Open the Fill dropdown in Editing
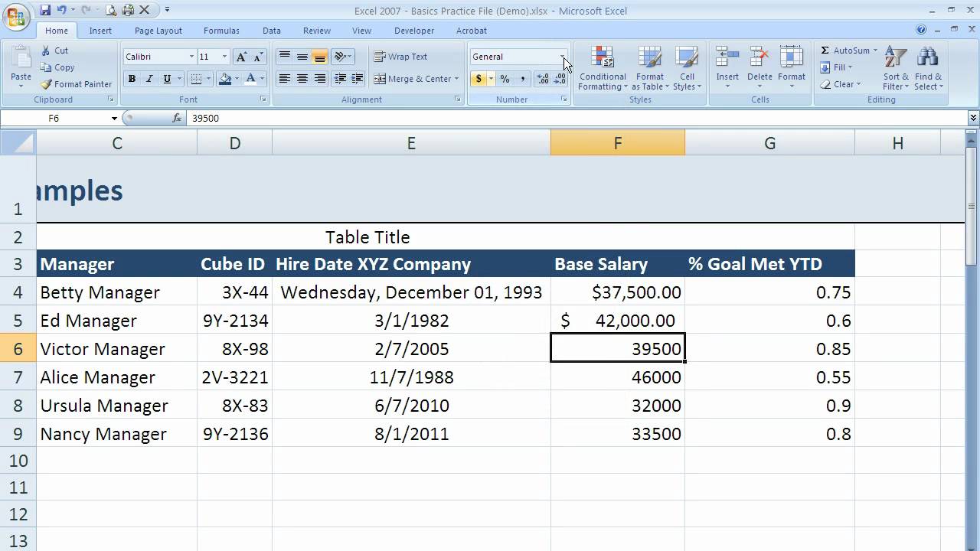The image size is (980, 551). tap(836, 67)
